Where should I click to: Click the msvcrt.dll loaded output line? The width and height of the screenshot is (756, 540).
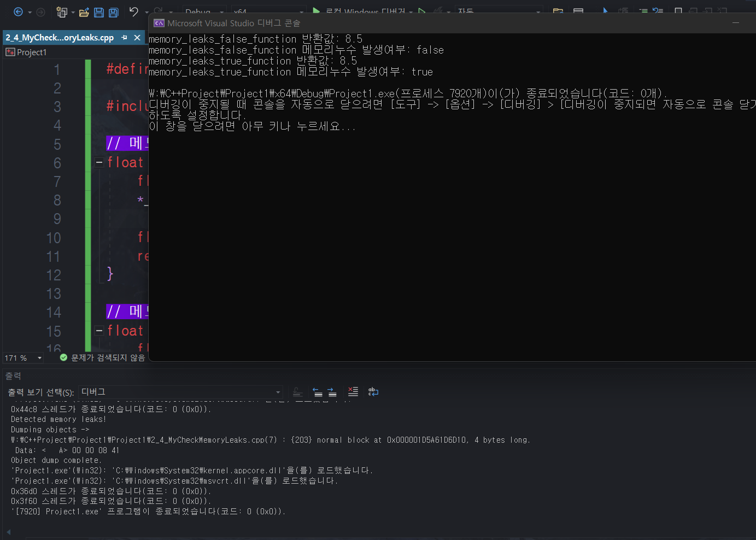point(174,481)
